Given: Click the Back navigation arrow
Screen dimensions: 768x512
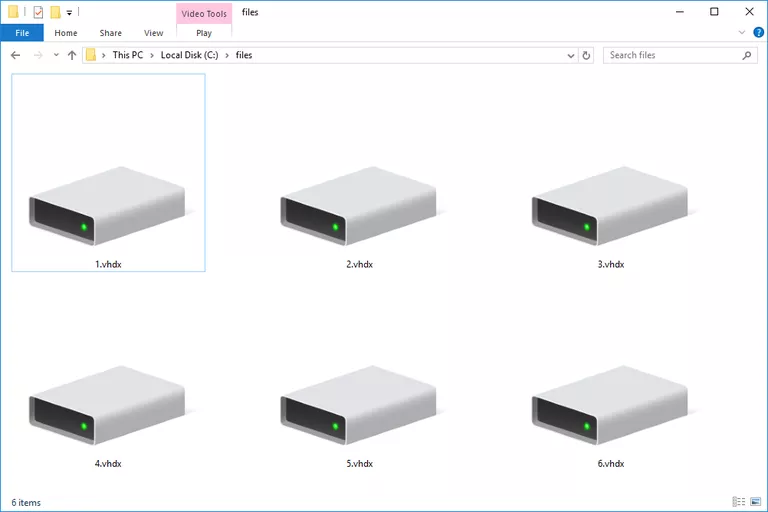Looking at the screenshot, I should point(16,55).
